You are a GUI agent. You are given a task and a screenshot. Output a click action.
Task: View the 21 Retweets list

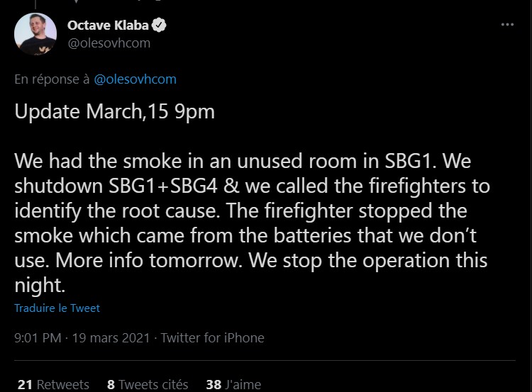(x=53, y=384)
